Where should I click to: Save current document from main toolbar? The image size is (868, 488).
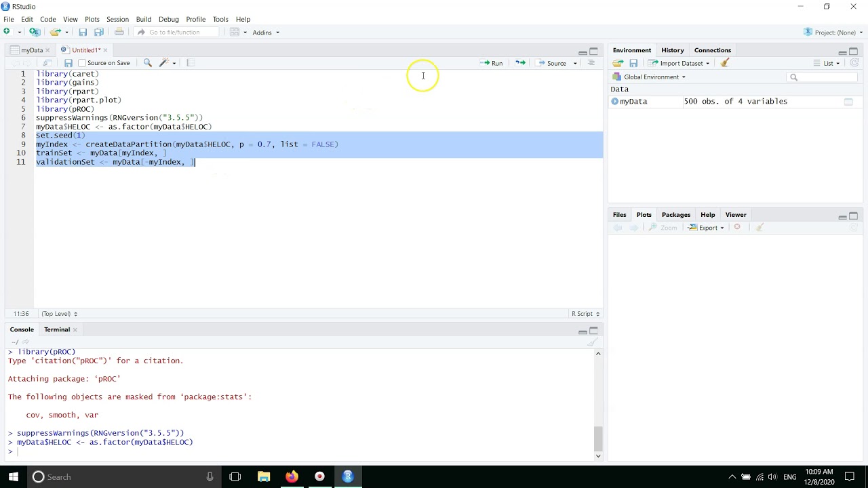[83, 32]
